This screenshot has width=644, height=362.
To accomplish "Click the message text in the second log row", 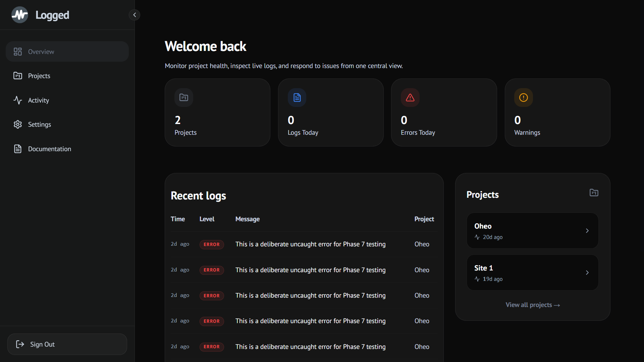I will pos(311,270).
